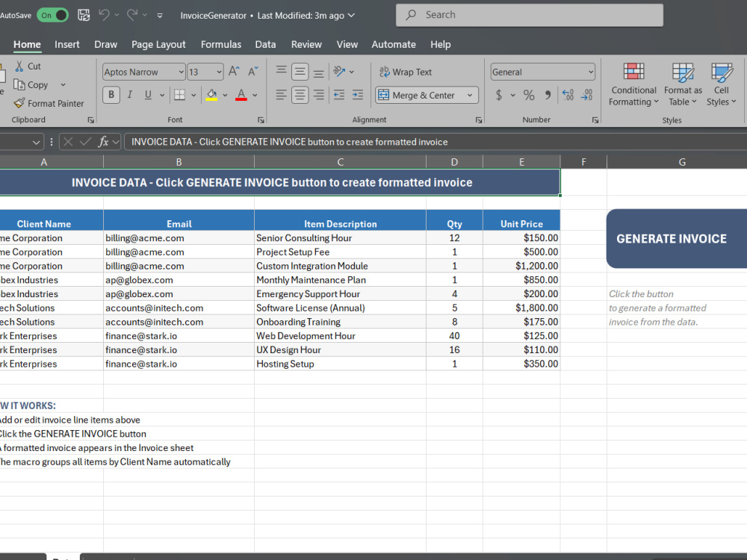The image size is (747, 560).
Task: Open Conditional Formatting menu
Action: [633, 85]
